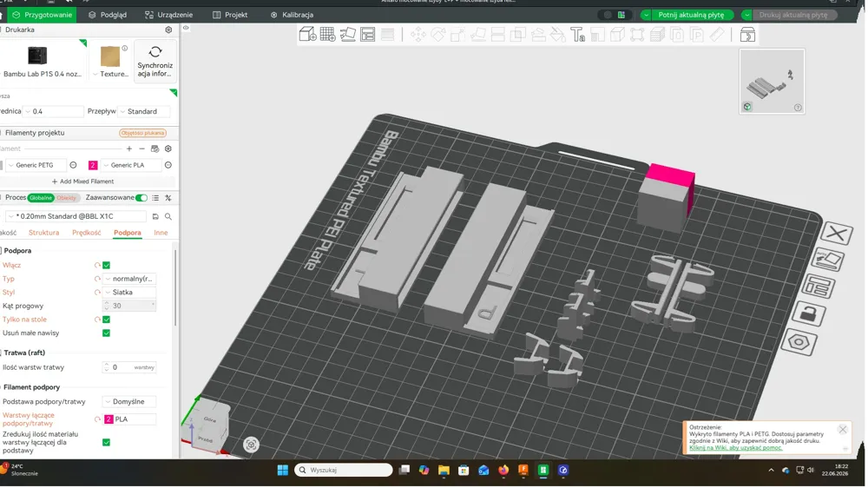Open the Mesh boolean tool
Screen dimensions: 868x488
(517, 35)
